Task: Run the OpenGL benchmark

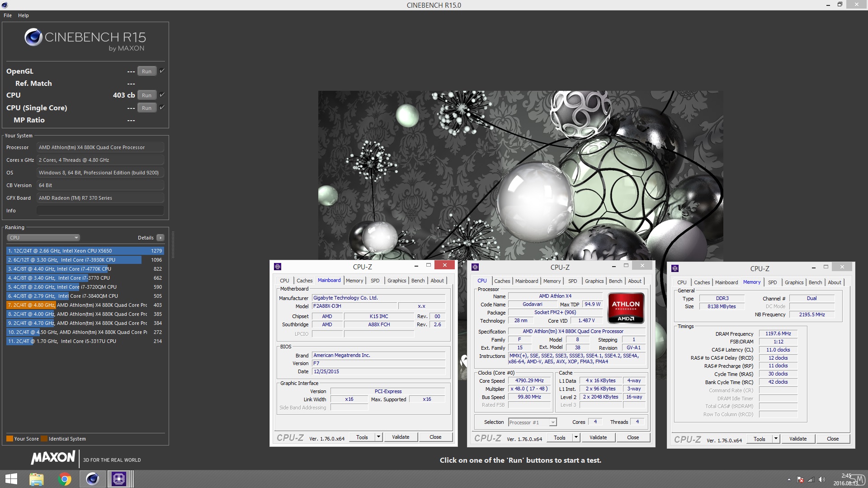Action: click(x=146, y=71)
